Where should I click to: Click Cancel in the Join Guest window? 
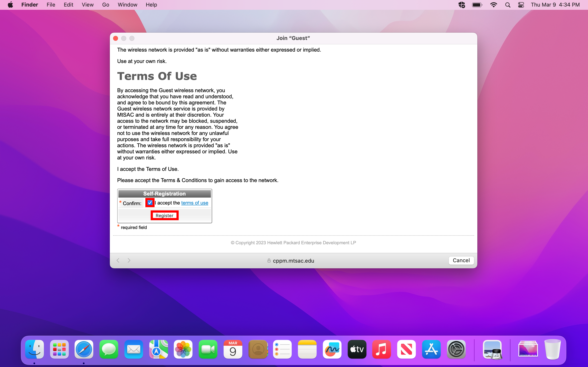[461, 260]
